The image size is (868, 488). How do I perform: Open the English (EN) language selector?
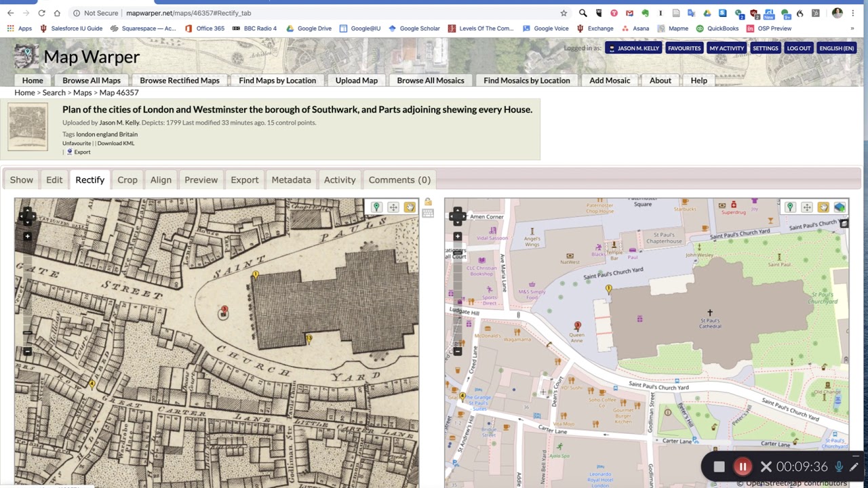coord(836,48)
